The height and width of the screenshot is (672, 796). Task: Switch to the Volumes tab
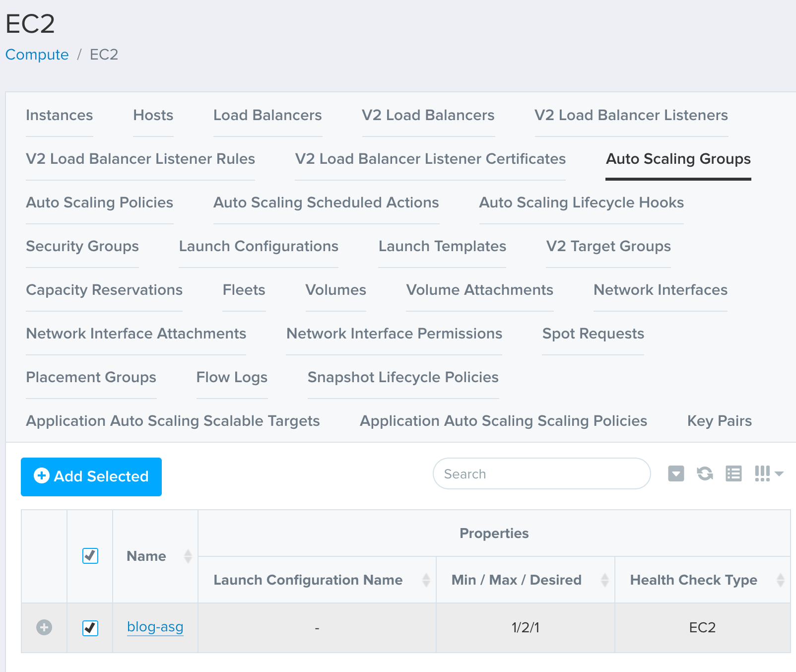(336, 290)
